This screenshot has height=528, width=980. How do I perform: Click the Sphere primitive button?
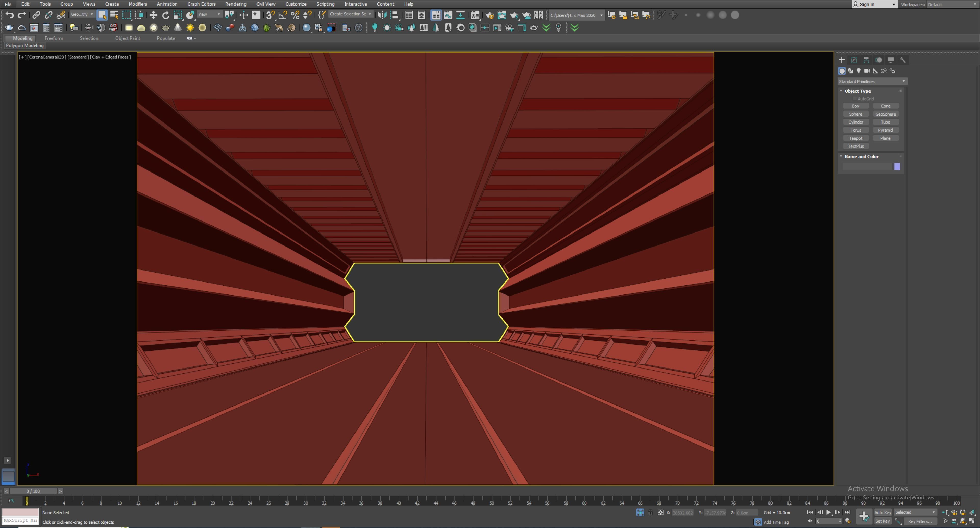[x=856, y=114]
